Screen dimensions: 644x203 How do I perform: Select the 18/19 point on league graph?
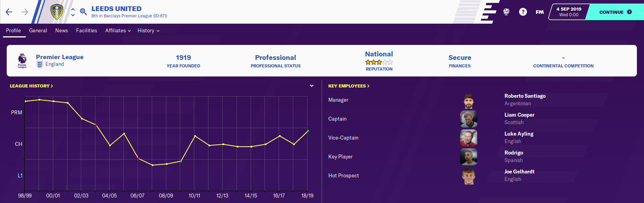(308, 131)
